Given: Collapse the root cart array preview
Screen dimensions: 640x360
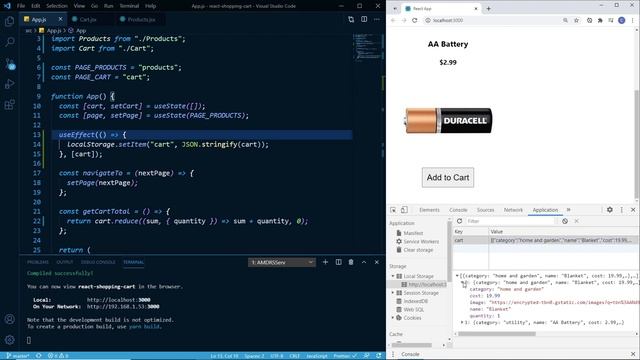Looking at the screenshot, I should [x=457, y=276].
